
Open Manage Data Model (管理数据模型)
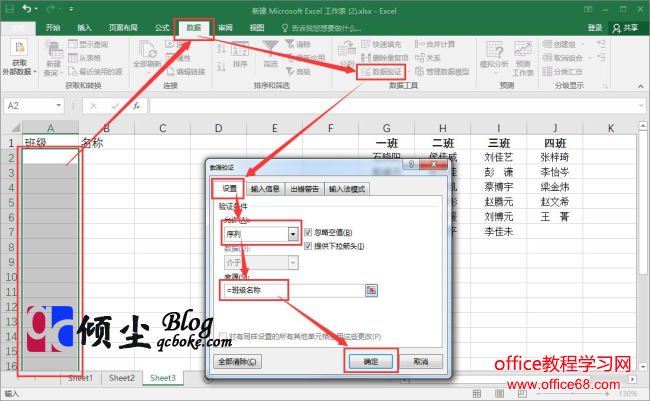click(442, 71)
